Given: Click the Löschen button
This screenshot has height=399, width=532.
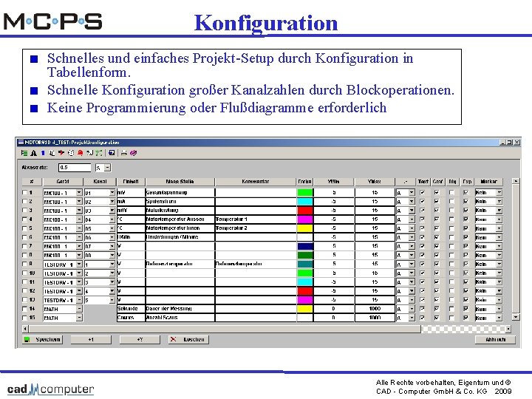Looking at the screenshot, I should point(188,339).
